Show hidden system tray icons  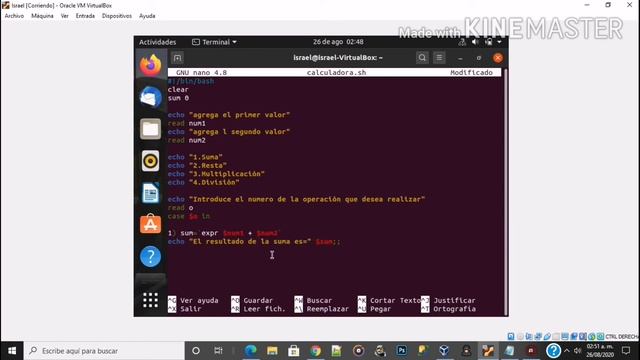point(567,351)
